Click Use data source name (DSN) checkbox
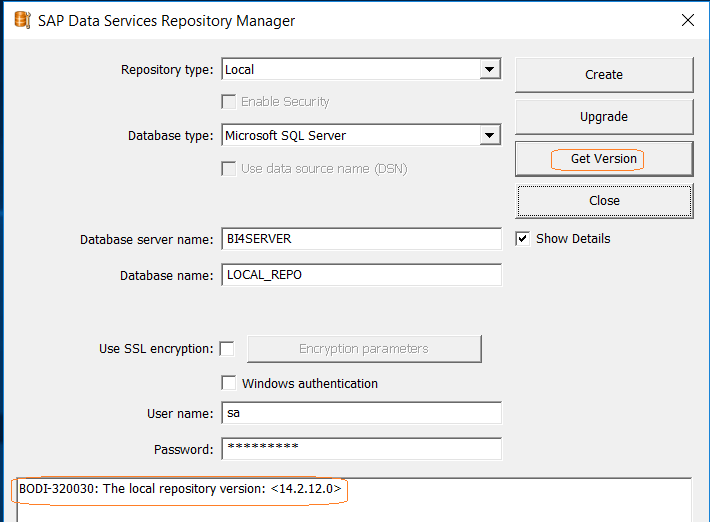Screen dimensions: 710x522 pyautogui.click(x=229, y=168)
